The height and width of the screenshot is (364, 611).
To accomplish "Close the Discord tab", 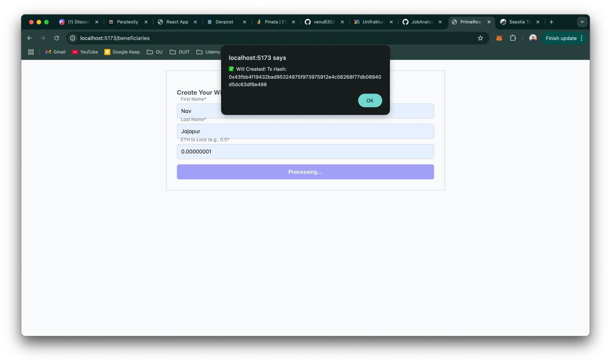I will tap(96, 22).
